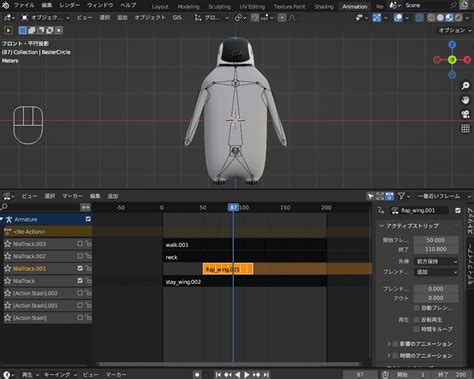
Task: Toggle the Armature channel checkbox
Action: [88, 219]
